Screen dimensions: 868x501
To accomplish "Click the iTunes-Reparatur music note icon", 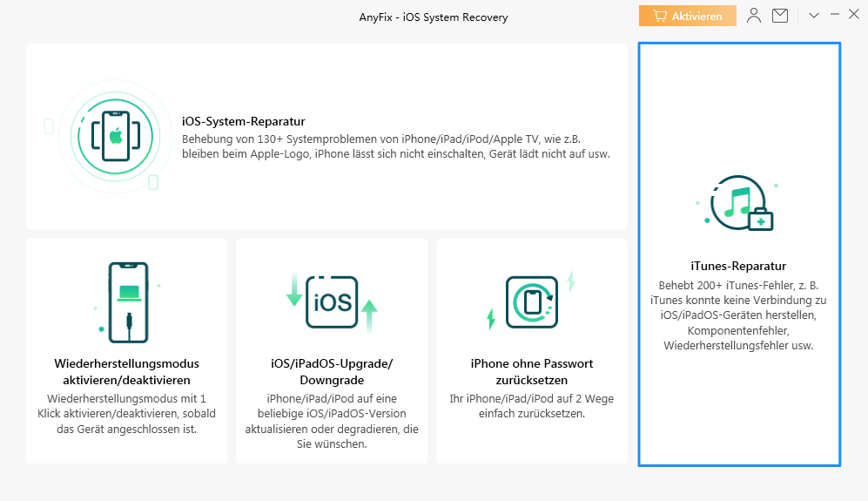I will [x=738, y=203].
